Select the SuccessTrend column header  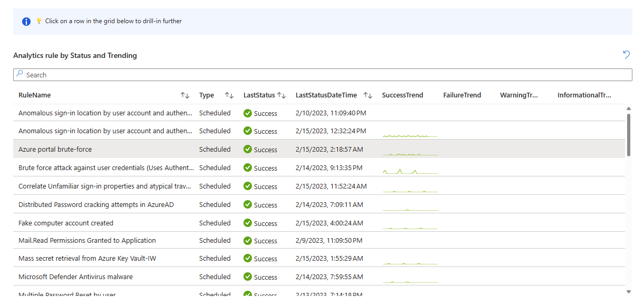(403, 95)
